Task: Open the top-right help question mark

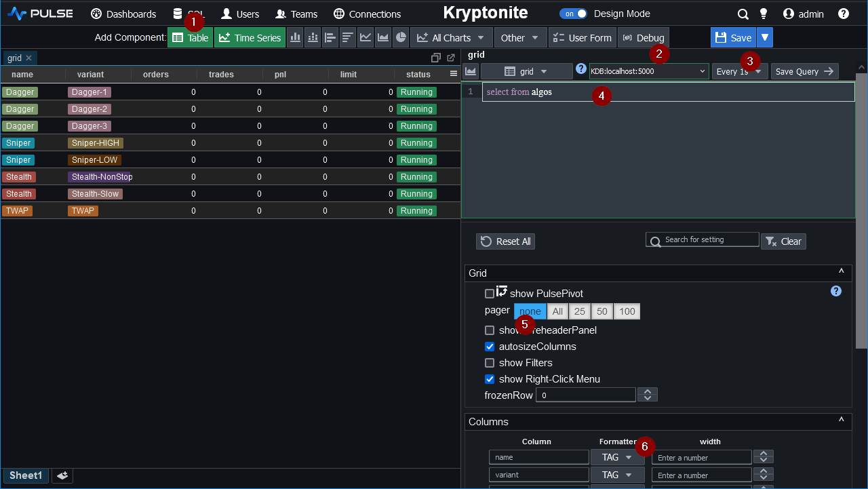Action: click(x=844, y=14)
